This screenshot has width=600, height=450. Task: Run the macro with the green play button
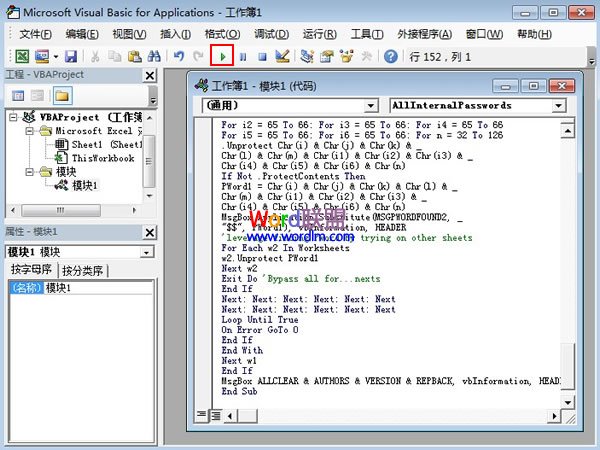[x=222, y=55]
